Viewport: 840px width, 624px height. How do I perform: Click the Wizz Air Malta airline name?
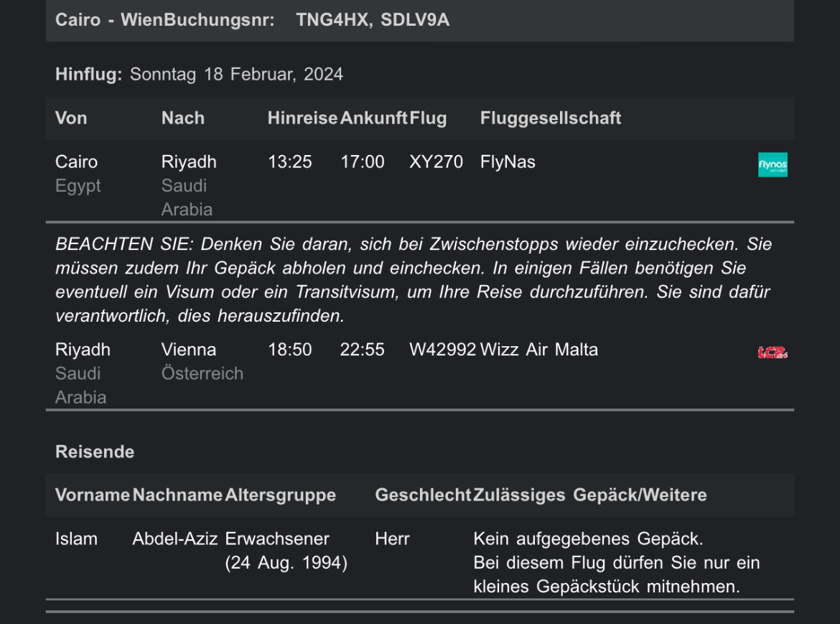tap(539, 350)
